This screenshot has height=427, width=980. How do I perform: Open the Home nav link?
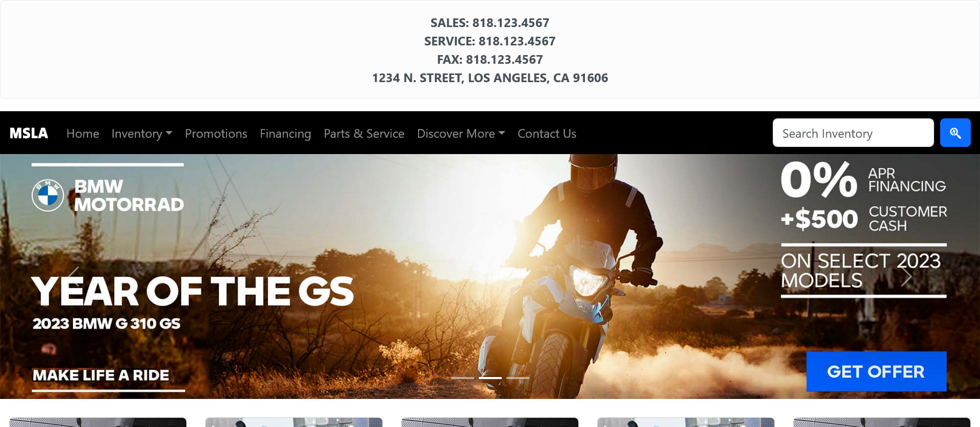[83, 134]
